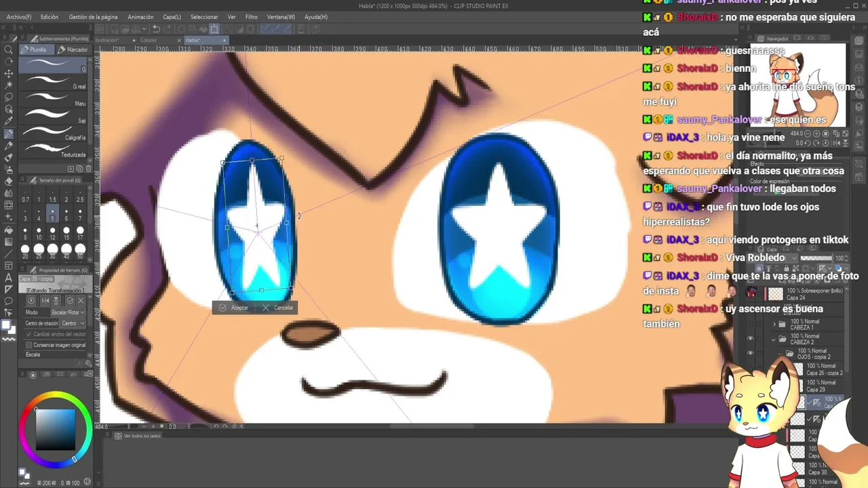Select the Caligrafía pen brush
The image size is (868, 488).
click(54, 132)
